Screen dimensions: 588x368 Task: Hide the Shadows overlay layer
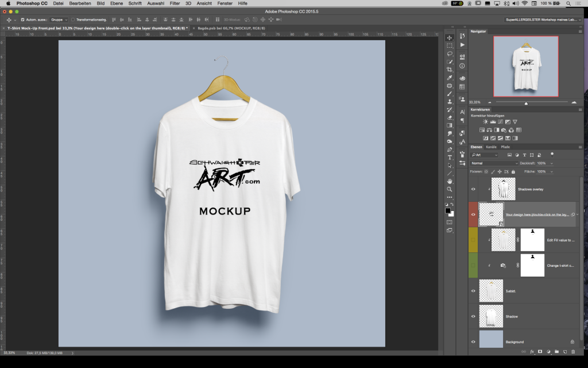473,189
